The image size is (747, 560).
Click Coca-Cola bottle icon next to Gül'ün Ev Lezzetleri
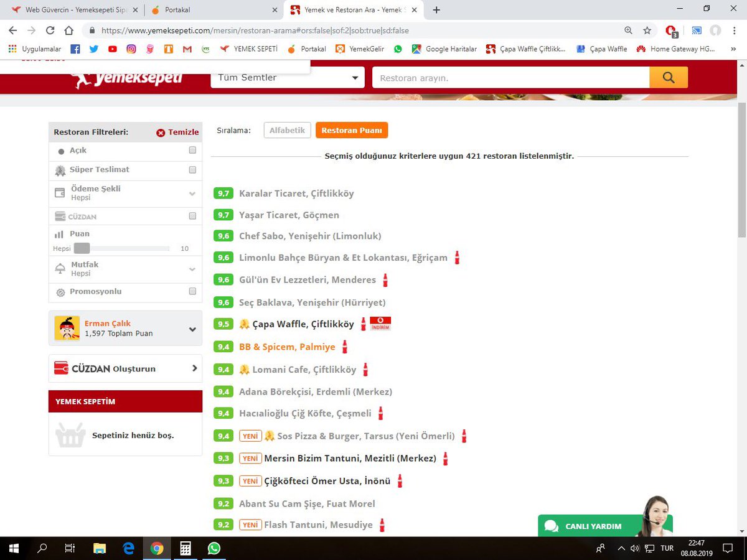tap(385, 280)
